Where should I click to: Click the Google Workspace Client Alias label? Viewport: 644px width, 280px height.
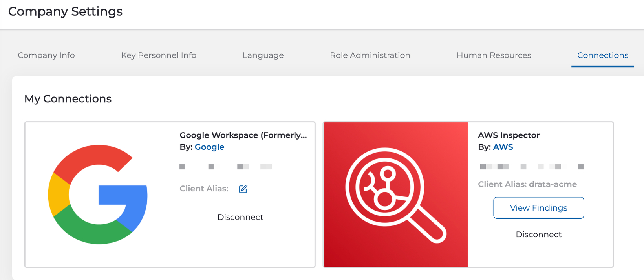point(204,189)
